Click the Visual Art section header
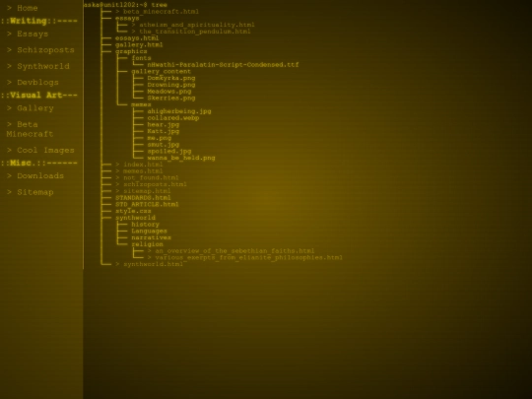532x399 pixels. click(39, 96)
